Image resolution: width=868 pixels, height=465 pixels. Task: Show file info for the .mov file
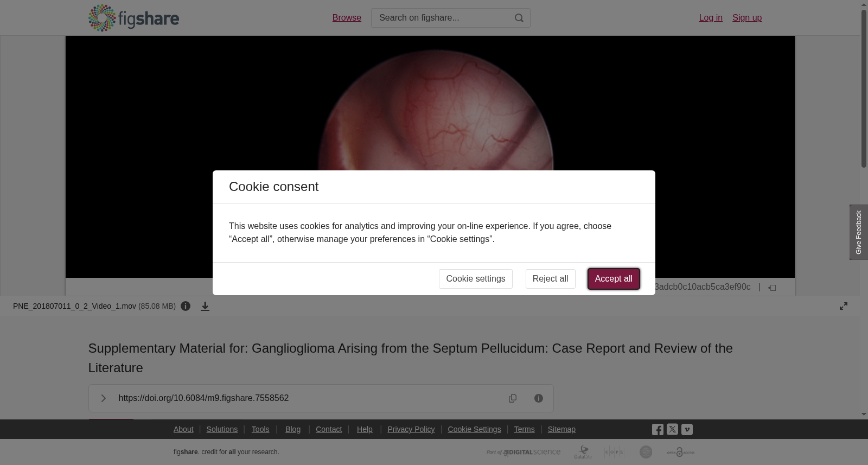[186, 306]
